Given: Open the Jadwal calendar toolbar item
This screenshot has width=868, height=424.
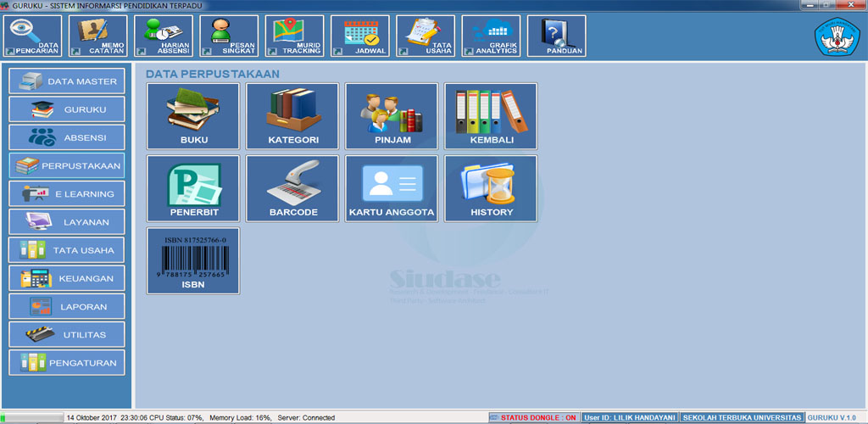Looking at the screenshot, I should 360,36.
